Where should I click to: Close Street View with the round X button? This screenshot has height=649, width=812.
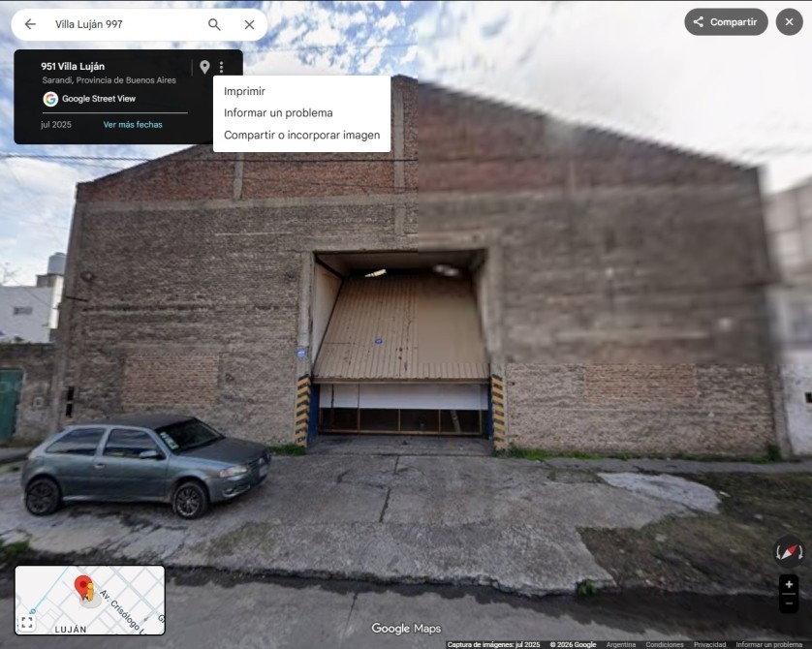(789, 22)
